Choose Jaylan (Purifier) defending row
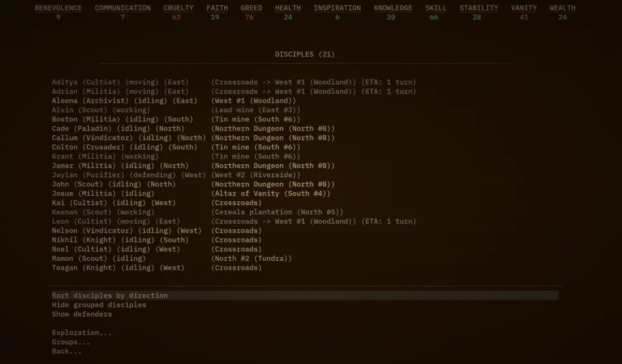 point(176,175)
